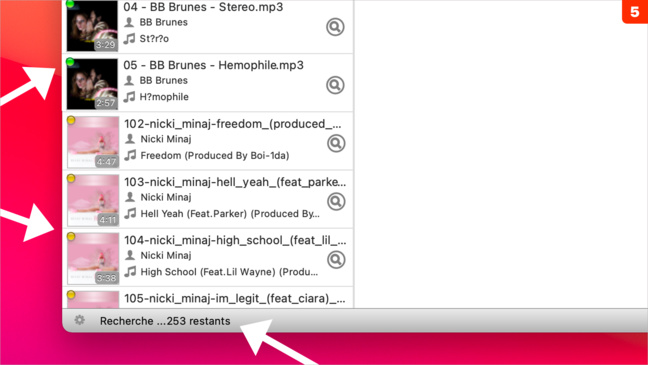Select file name 105-nicki_minaj-im_legit
Screen dimensions: 648x365
[x=235, y=298]
